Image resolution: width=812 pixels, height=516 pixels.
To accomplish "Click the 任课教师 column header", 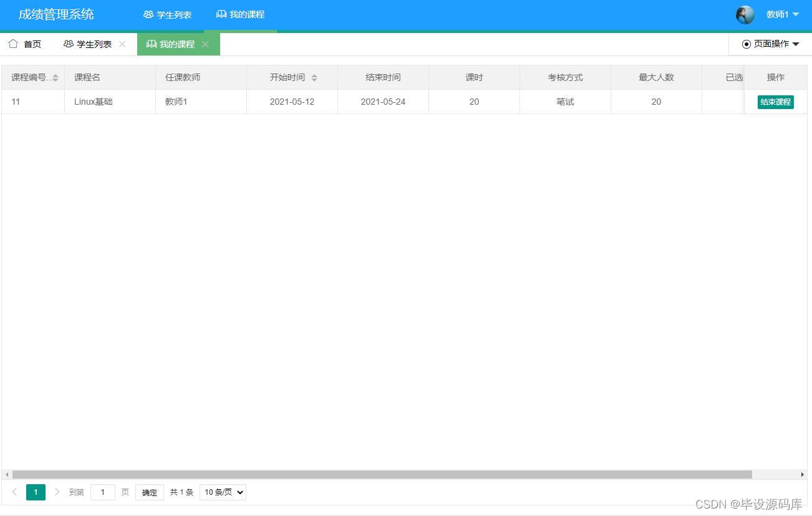I will tap(201, 77).
